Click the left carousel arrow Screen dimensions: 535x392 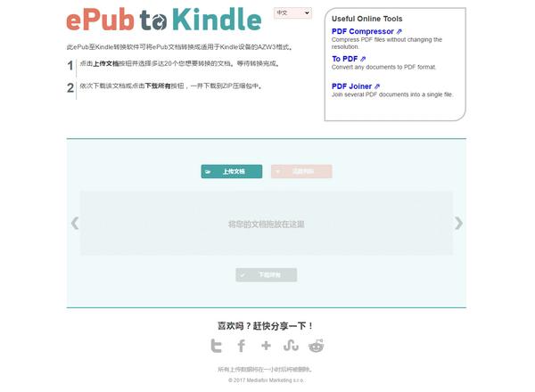click(x=75, y=224)
